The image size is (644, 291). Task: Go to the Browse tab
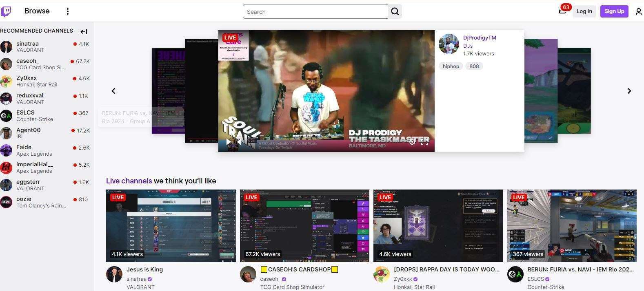37,11
